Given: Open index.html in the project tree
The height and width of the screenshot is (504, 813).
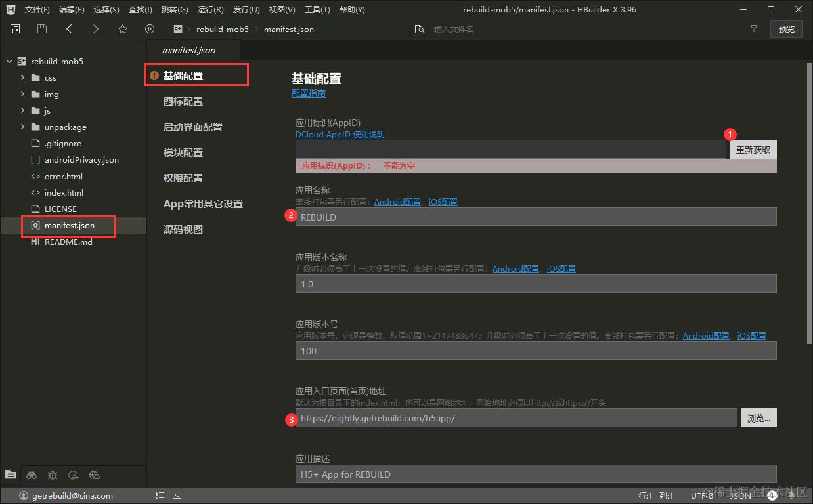Looking at the screenshot, I should pos(64,192).
